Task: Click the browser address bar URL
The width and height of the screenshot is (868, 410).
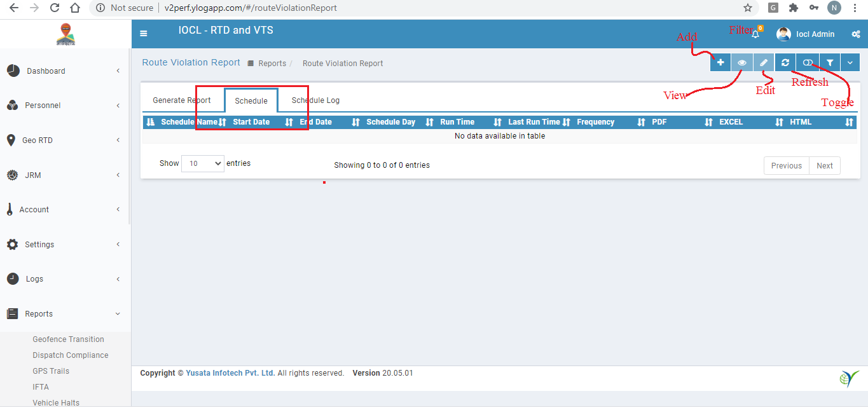Action: coord(251,8)
